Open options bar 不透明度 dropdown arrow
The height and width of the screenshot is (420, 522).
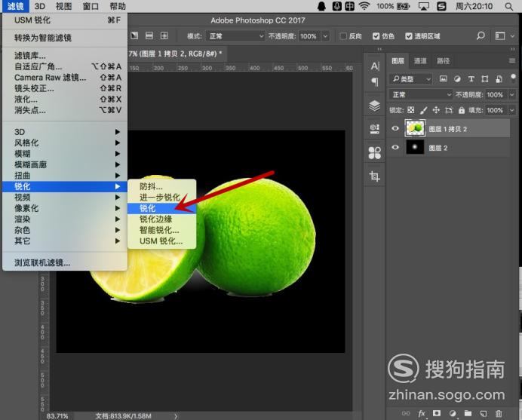pyautogui.click(x=325, y=36)
